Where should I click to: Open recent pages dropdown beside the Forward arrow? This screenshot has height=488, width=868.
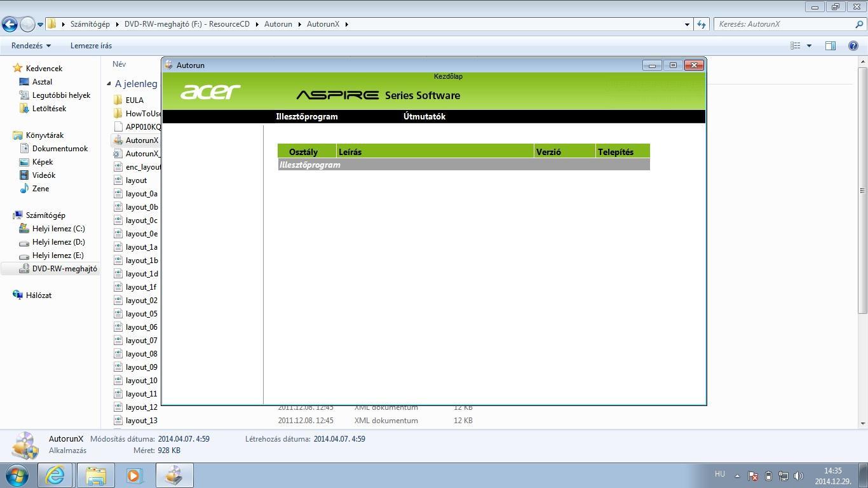point(40,25)
